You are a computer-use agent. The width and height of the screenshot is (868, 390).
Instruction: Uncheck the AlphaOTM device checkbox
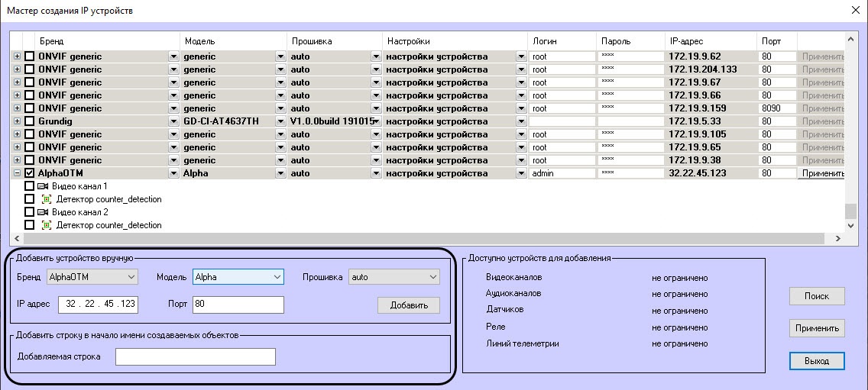(x=29, y=173)
